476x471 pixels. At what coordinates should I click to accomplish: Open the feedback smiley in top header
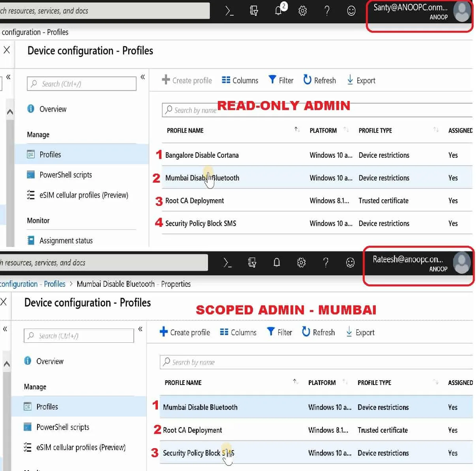tap(351, 11)
